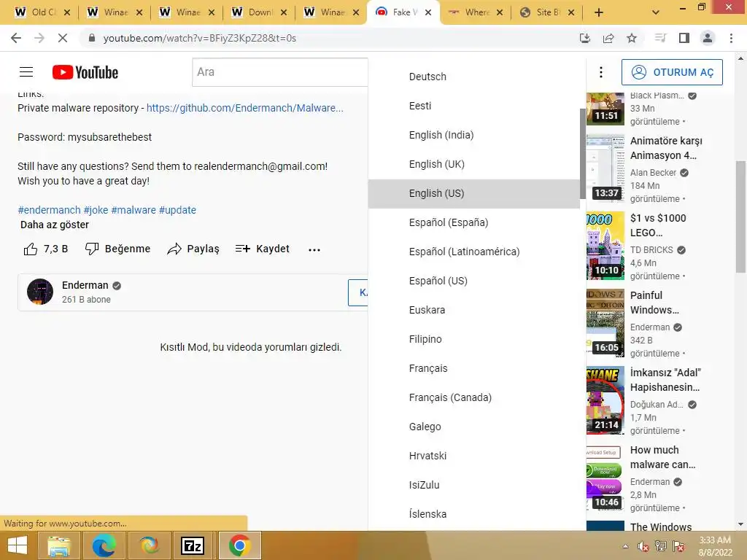Viewport: 747px width, 560px height.
Task: Choose English (UK) language
Action: pyautogui.click(x=473, y=164)
